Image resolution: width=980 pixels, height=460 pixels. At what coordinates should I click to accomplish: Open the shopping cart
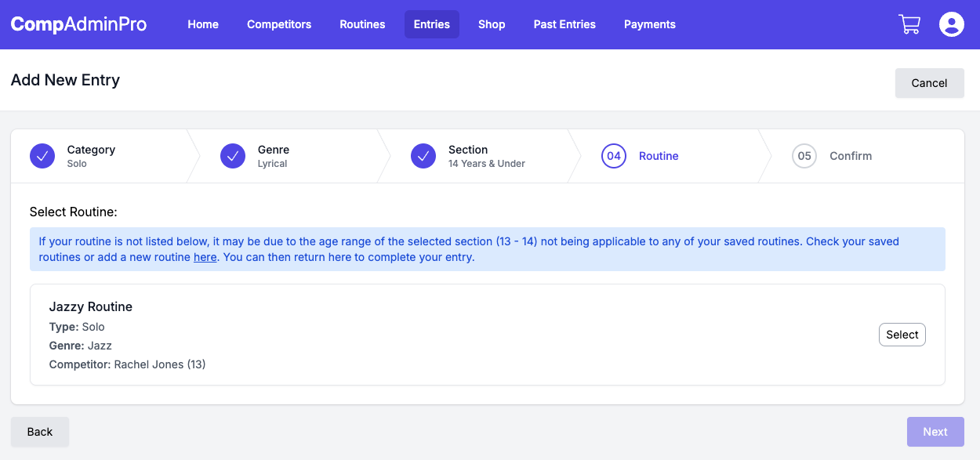(909, 24)
